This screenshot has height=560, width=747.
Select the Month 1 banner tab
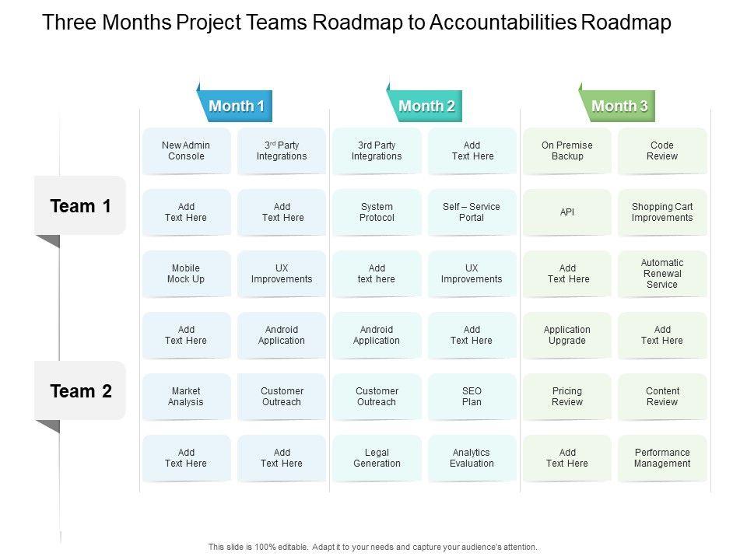[x=237, y=106]
